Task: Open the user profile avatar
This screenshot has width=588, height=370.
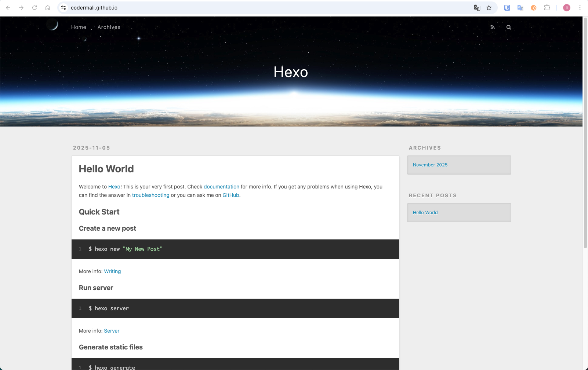Action: point(567,8)
